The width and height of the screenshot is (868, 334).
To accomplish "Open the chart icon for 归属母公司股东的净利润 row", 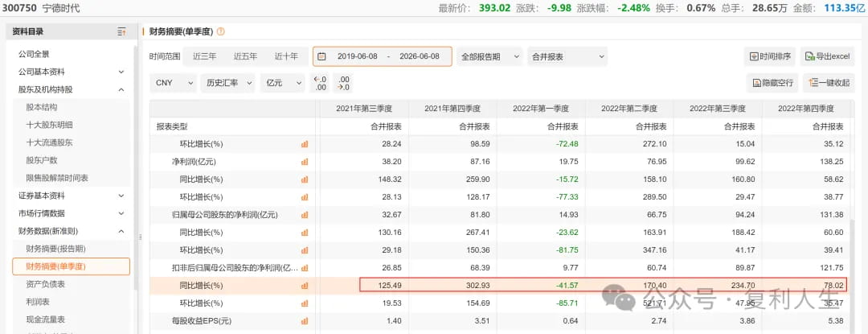I will pyautogui.click(x=305, y=215).
